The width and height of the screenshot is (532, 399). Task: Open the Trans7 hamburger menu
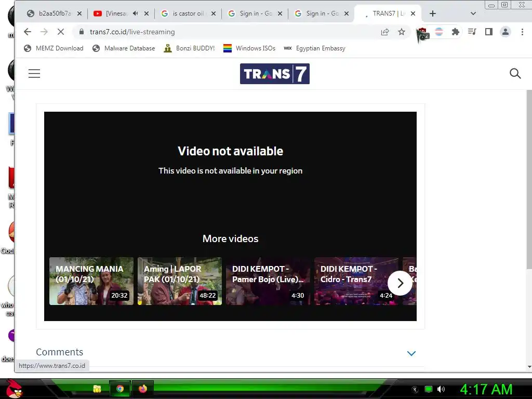[34, 74]
